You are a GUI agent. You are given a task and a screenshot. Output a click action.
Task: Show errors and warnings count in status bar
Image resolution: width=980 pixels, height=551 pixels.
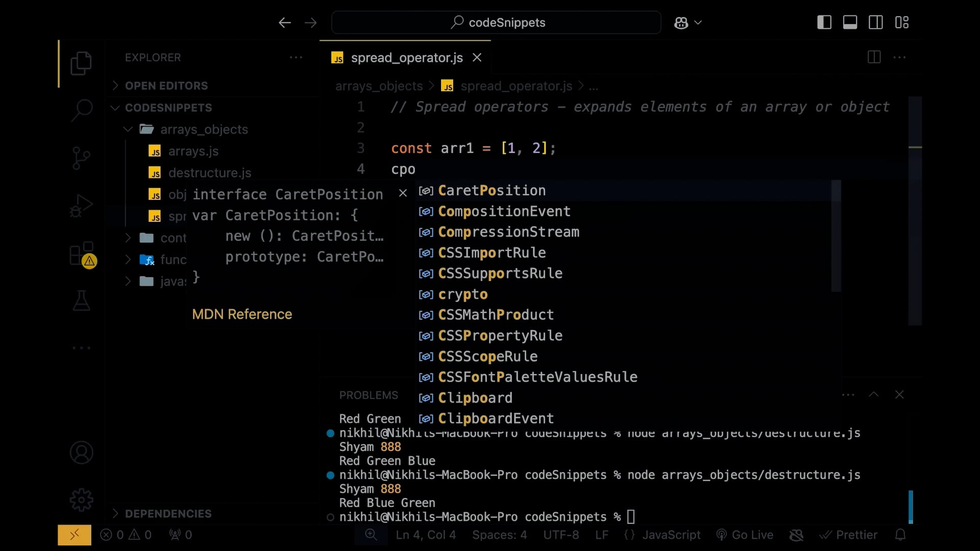click(126, 535)
